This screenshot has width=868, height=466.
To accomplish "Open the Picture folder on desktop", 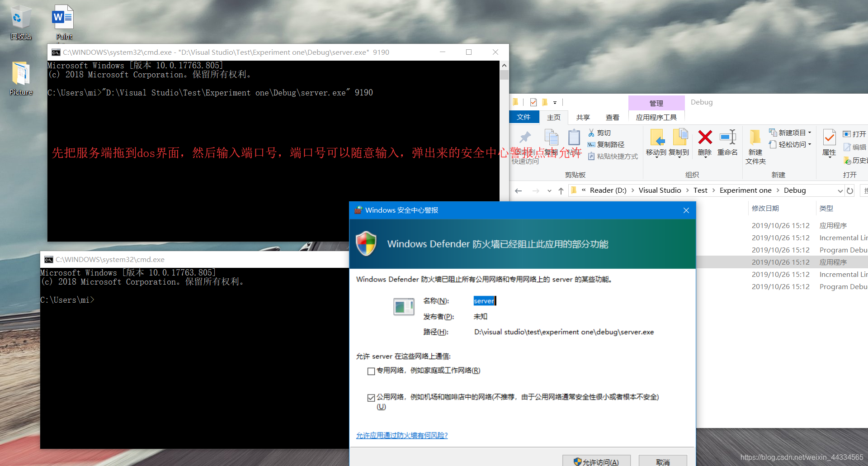I will [x=21, y=78].
